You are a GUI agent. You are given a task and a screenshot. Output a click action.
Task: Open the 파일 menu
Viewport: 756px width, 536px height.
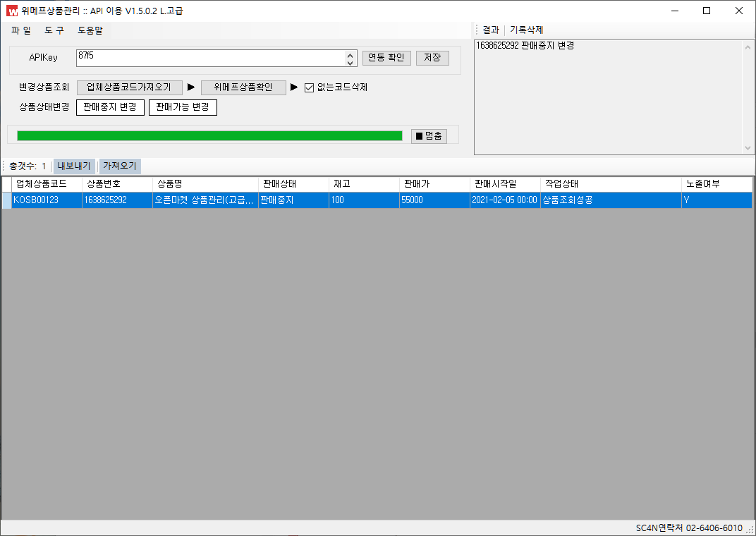click(x=20, y=30)
